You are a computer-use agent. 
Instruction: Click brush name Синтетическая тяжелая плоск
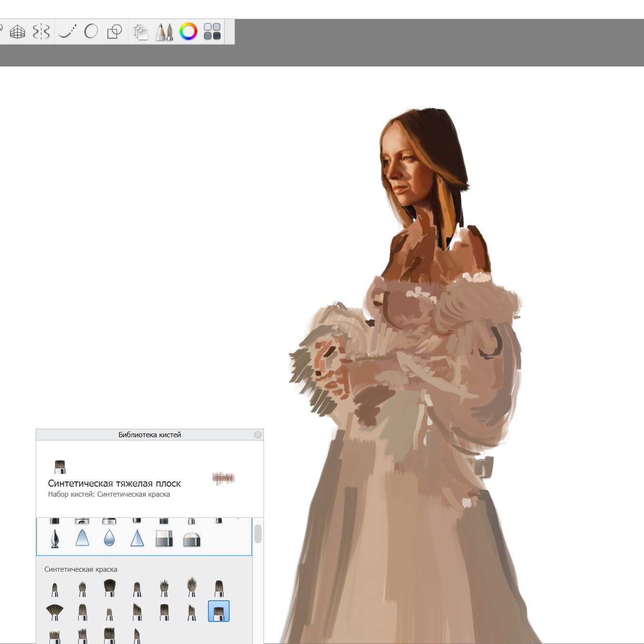[x=114, y=483]
